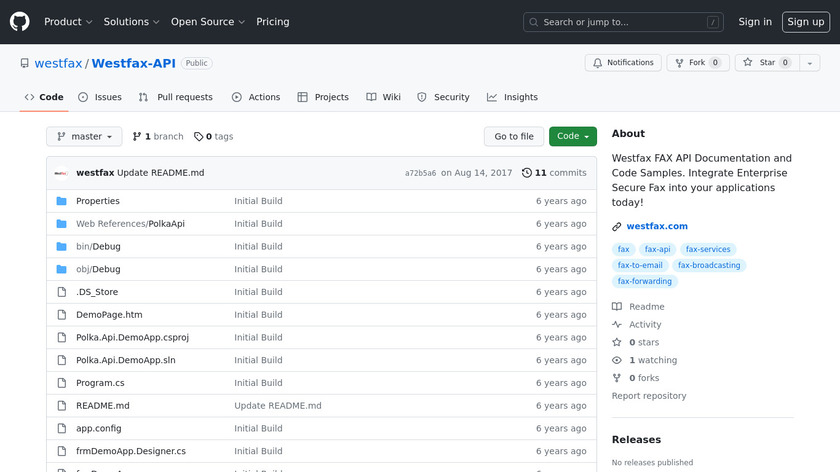The width and height of the screenshot is (840, 472).
Task: Open the Pricing page
Action: pyautogui.click(x=273, y=22)
